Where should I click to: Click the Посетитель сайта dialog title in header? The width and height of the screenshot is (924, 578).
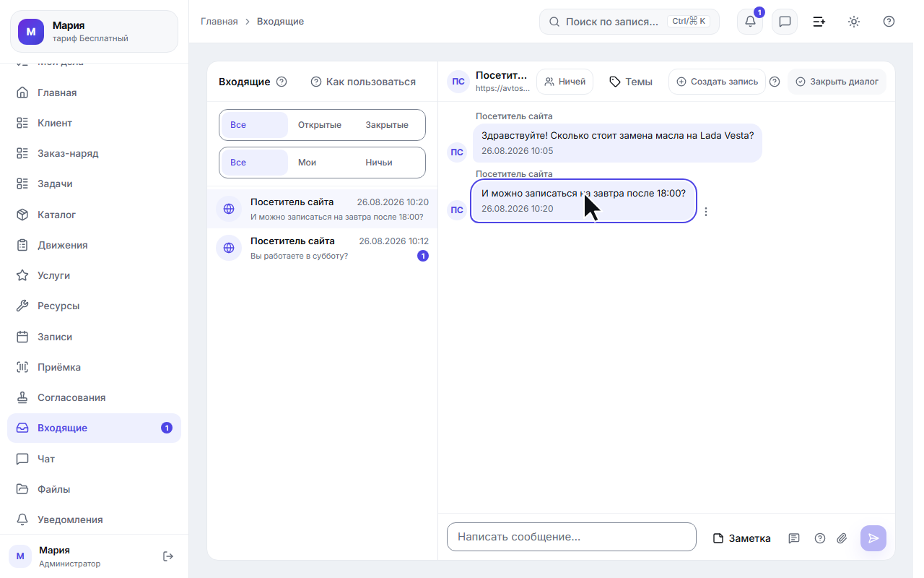(502, 75)
